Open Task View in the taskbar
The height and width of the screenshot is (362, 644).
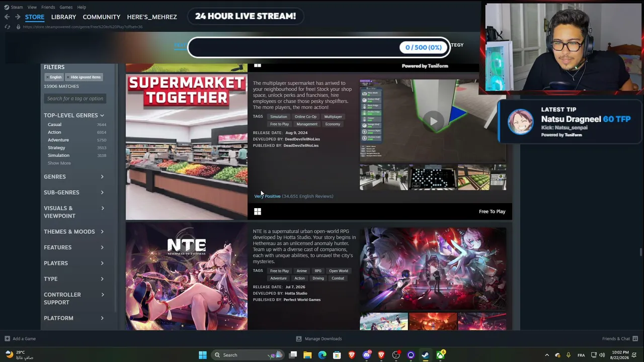point(293,355)
